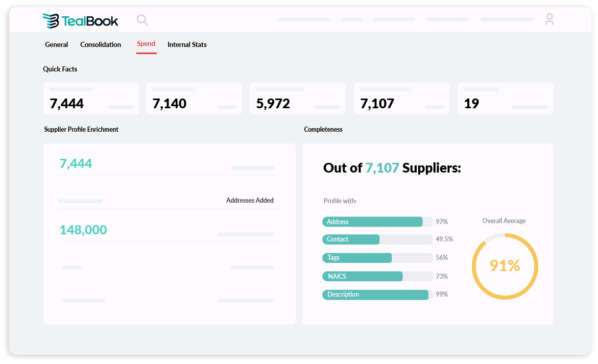Screen dimensions: 598x364
Task: Select the Internal Stats tab
Action: [x=187, y=44]
